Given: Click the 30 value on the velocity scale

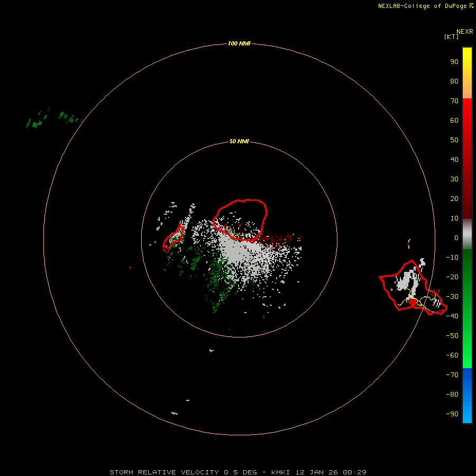Looking at the screenshot, I should tap(454, 179).
